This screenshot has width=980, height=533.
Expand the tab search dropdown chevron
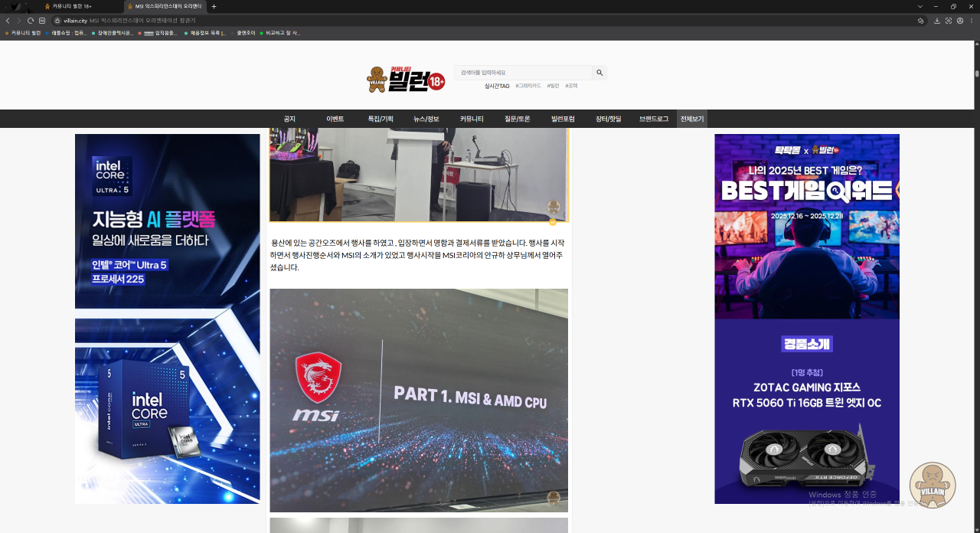[x=920, y=6]
